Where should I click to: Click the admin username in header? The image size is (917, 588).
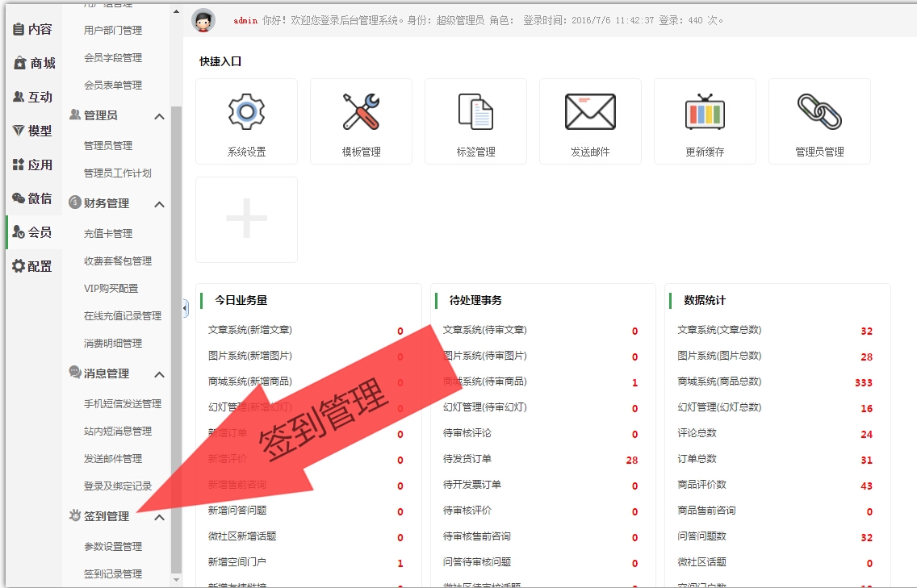(x=245, y=20)
